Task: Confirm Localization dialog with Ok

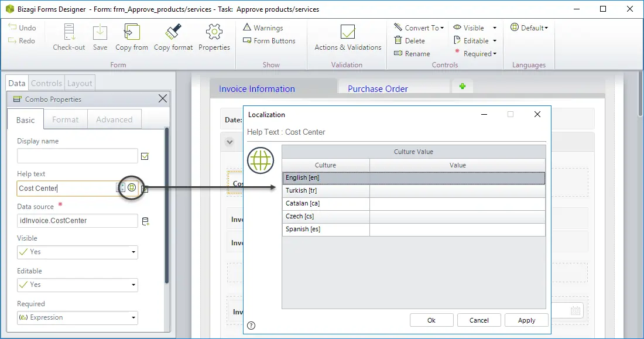Action: pyautogui.click(x=431, y=320)
